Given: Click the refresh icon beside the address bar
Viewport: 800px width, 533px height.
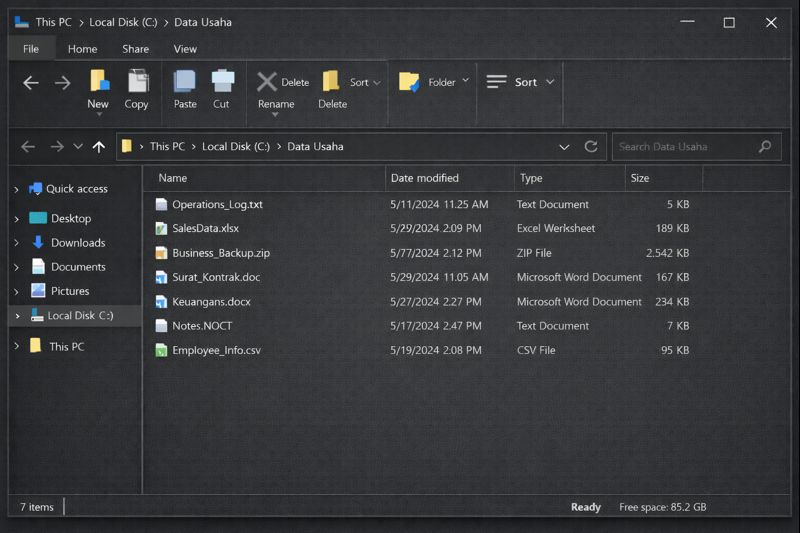Looking at the screenshot, I should point(591,147).
